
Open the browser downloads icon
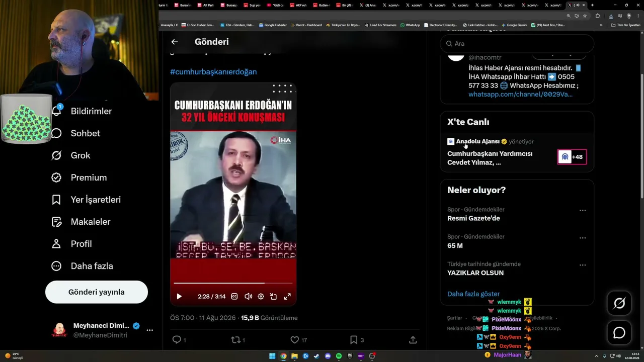(x=610, y=16)
